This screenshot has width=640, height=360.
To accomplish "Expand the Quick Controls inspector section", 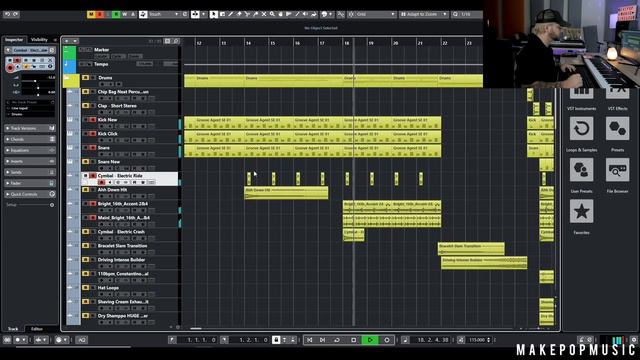I will (30, 194).
